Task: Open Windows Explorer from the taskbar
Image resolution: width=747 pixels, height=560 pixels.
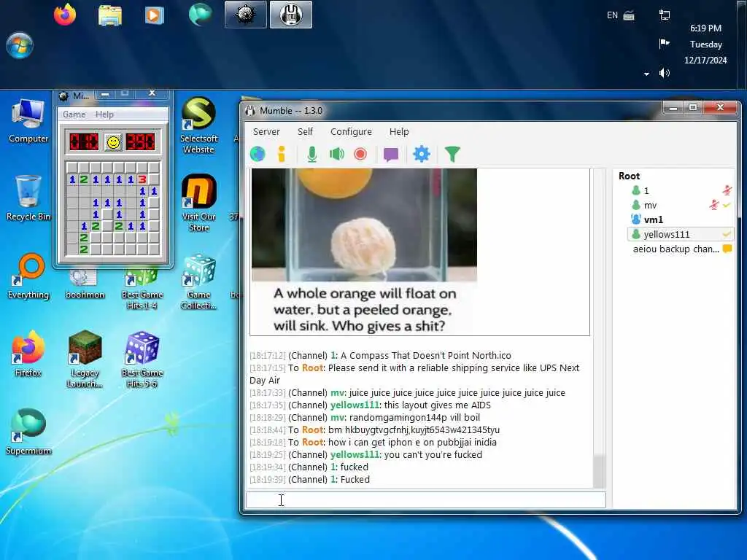Action: point(110,15)
